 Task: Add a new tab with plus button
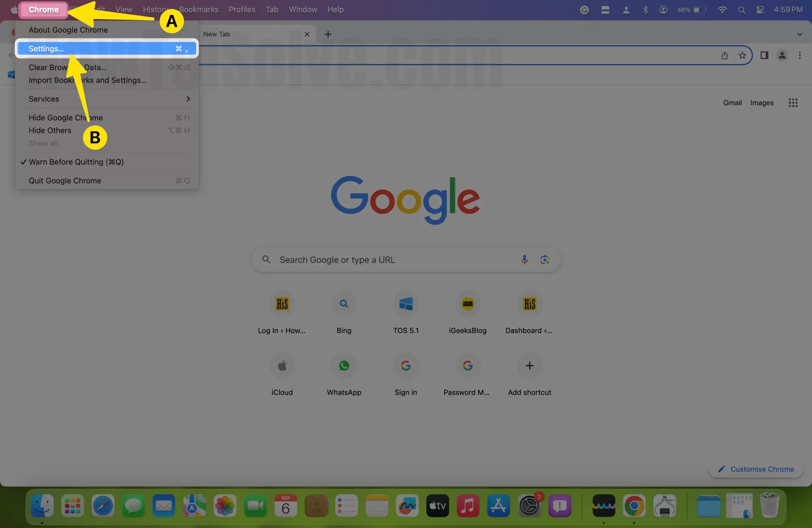[x=328, y=34]
